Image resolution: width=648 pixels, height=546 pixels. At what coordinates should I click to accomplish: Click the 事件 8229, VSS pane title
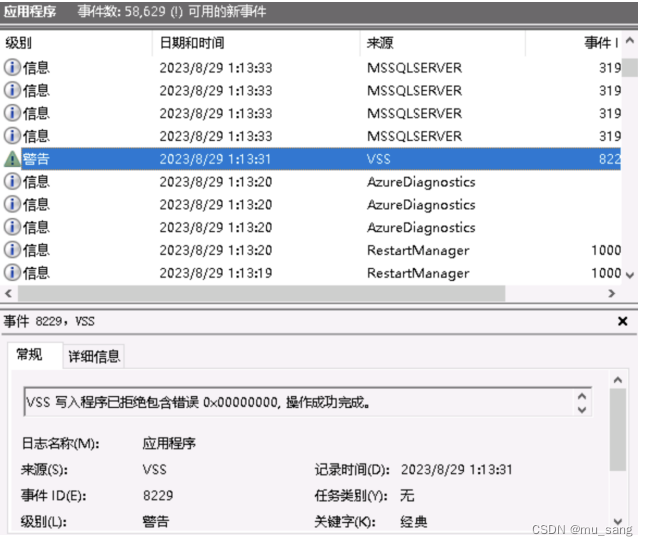[49, 321]
